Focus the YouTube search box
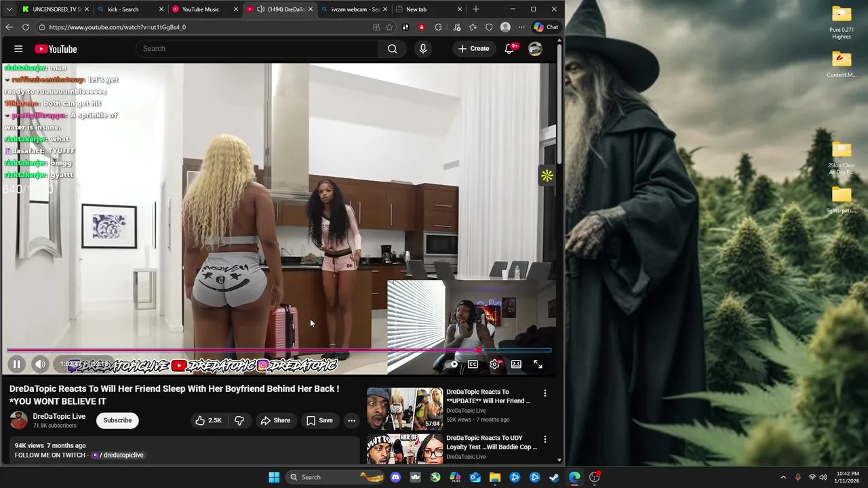 [x=256, y=49]
